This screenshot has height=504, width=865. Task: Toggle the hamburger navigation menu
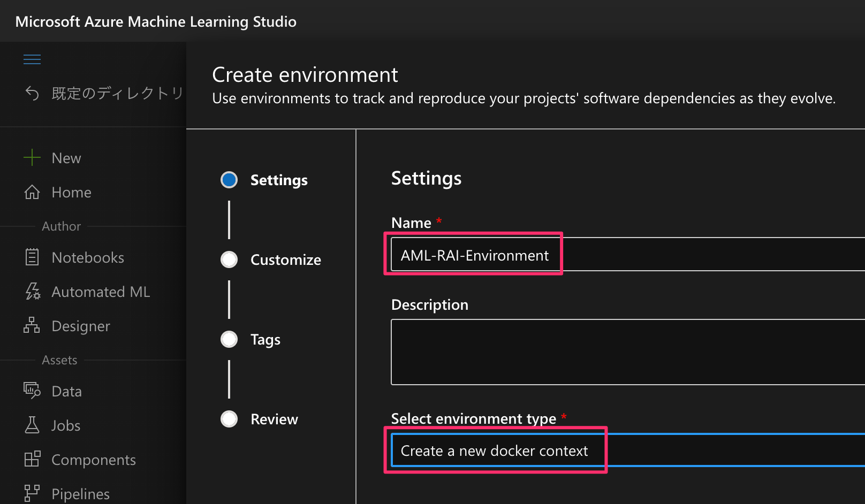point(32,59)
